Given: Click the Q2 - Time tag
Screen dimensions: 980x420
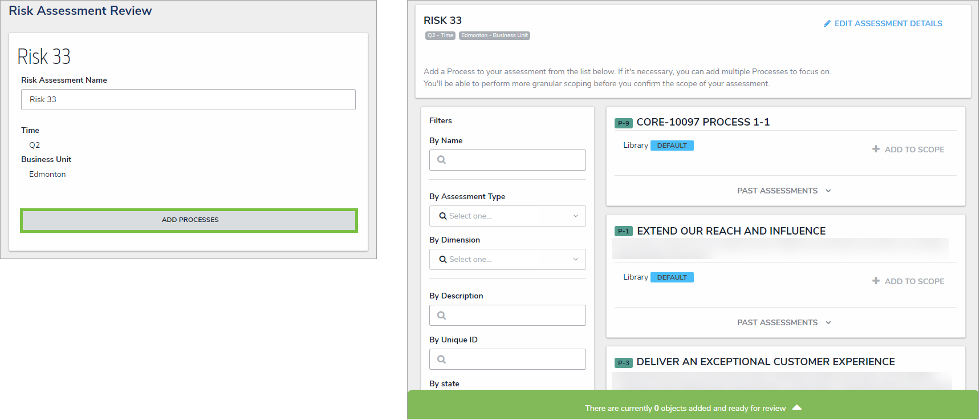Looking at the screenshot, I should coord(440,35).
